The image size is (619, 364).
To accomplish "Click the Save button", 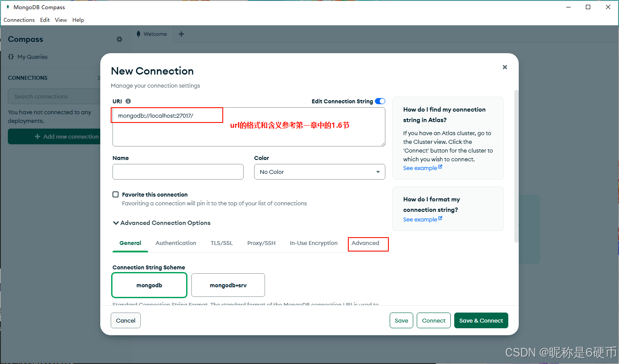I will point(401,320).
